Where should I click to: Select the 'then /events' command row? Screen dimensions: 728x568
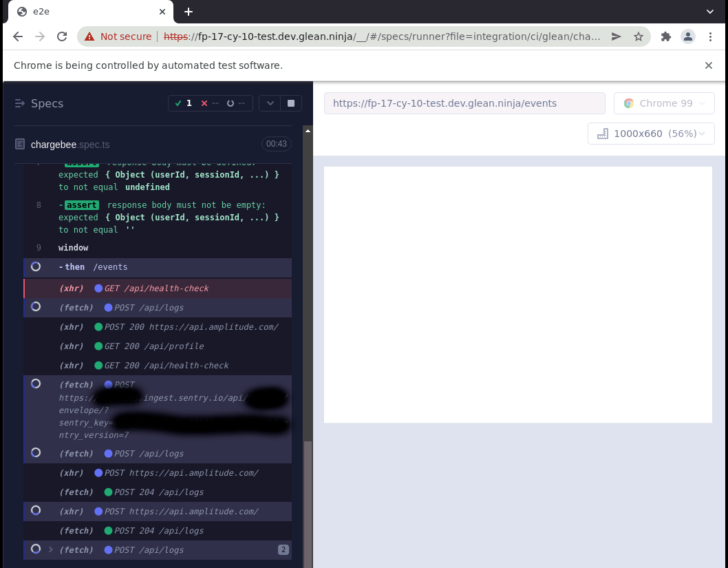(158, 267)
